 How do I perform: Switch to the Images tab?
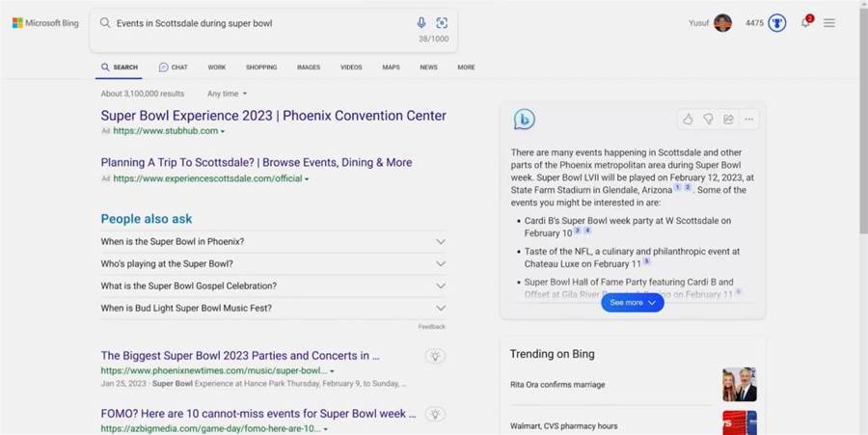coord(309,67)
